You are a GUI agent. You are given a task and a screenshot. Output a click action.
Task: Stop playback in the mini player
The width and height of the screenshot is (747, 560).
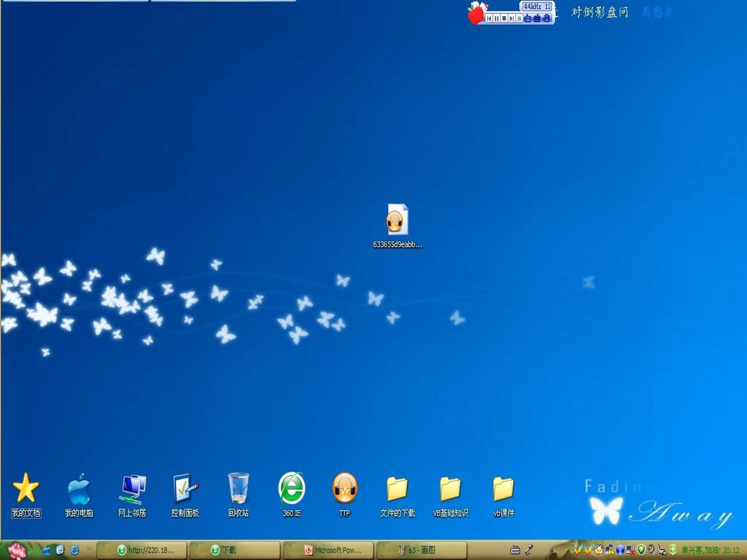[504, 18]
